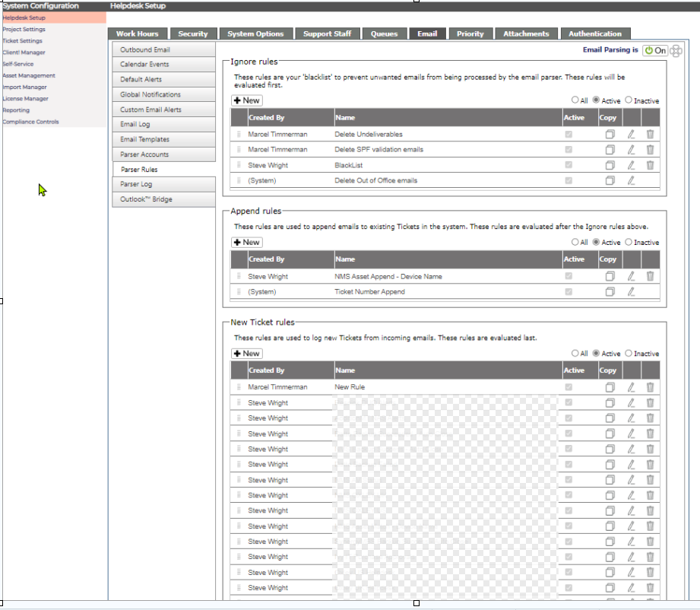Image resolution: width=700 pixels, height=610 pixels.
Task: Select All radio in Ignore rules
Action: [575, 100]
